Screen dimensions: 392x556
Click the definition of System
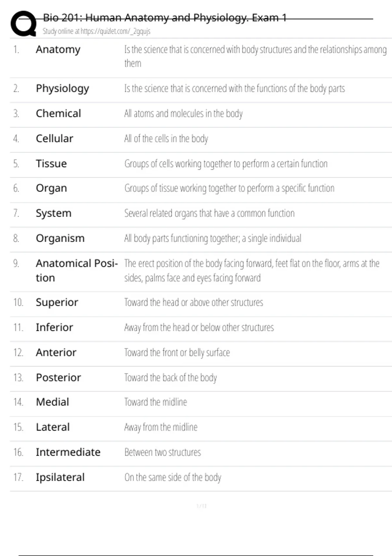click(209, 213)
